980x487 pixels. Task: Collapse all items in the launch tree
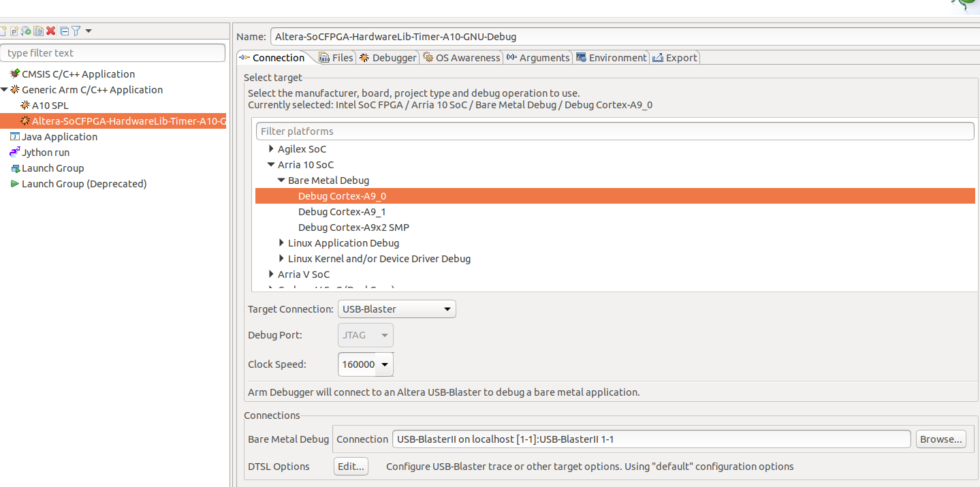(x=65, y=31)
